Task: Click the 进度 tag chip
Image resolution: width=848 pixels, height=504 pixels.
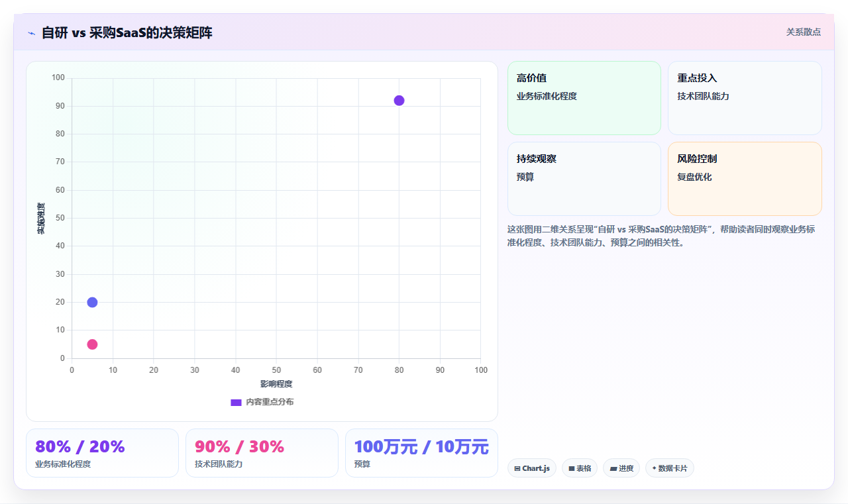Action: coord(621,468)
